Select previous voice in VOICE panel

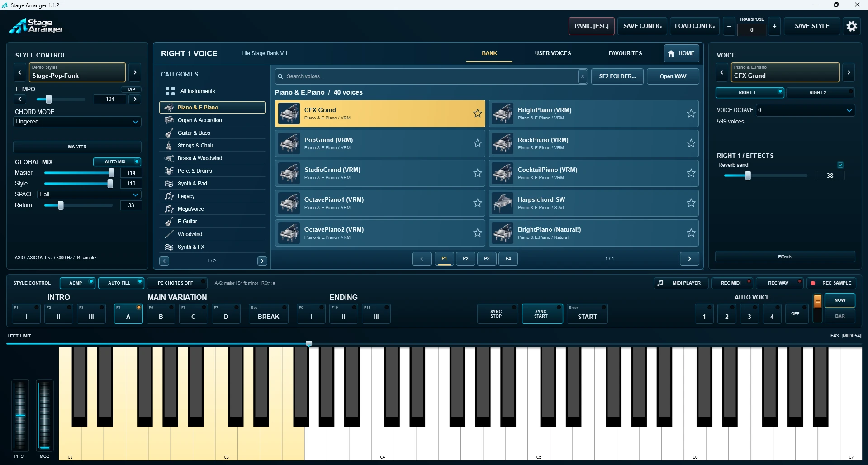click(722, 72)
